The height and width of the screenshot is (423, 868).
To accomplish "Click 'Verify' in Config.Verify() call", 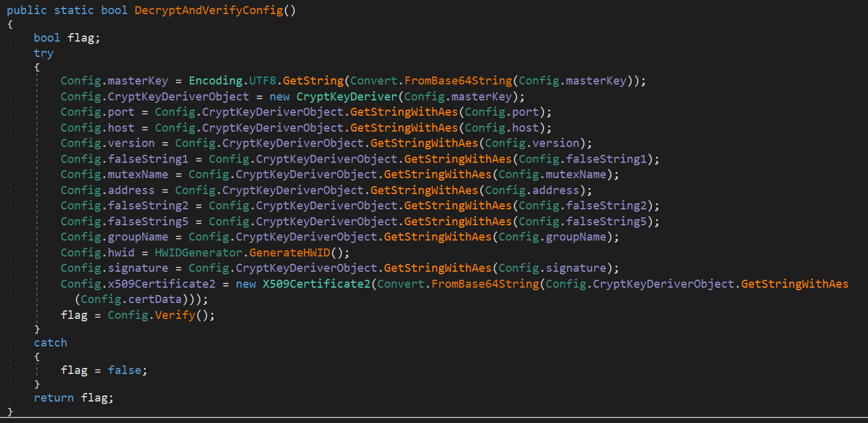I will click(x=175, y=315).
